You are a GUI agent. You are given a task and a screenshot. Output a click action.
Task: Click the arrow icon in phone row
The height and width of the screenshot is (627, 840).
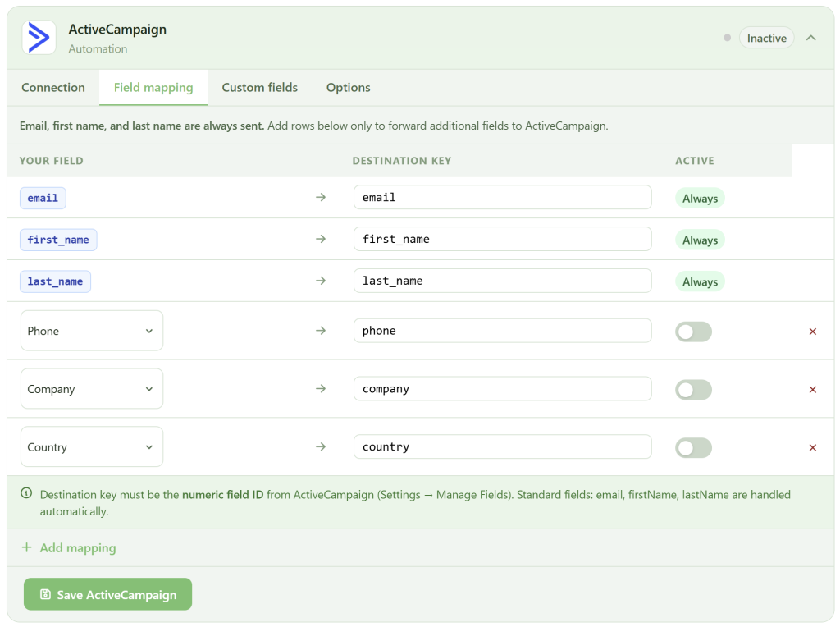tap(321, 331)
